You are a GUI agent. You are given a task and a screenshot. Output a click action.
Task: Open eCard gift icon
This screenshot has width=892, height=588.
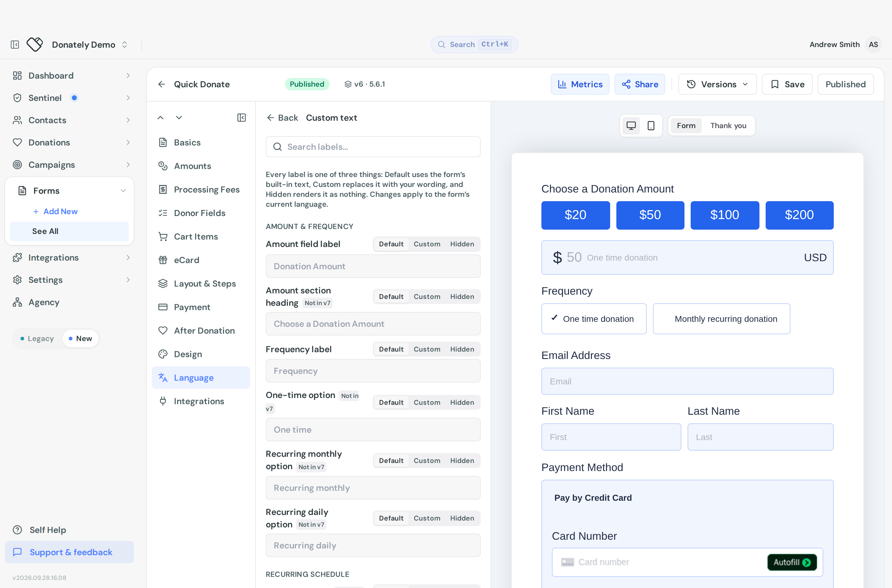pyautogui.click(x=163, y=260)
